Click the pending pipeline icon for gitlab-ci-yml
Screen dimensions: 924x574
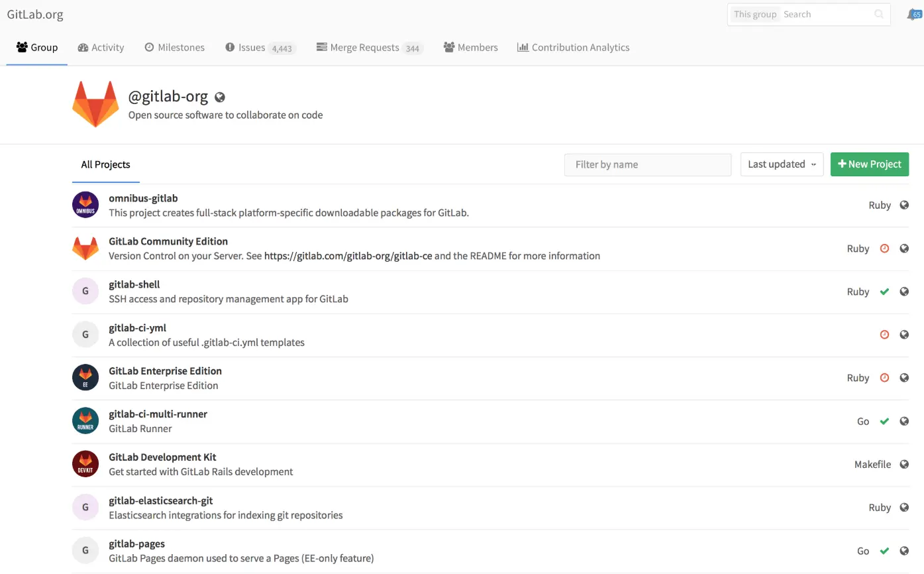coord(884,335)
